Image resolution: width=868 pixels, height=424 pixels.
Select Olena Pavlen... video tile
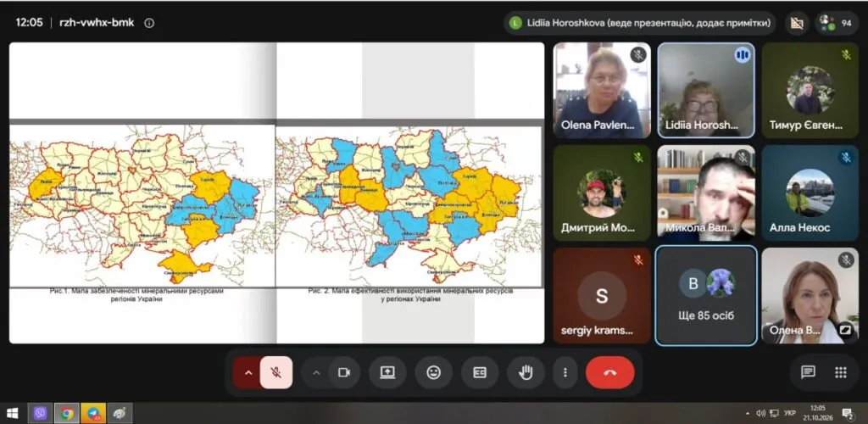coord(602,90)
